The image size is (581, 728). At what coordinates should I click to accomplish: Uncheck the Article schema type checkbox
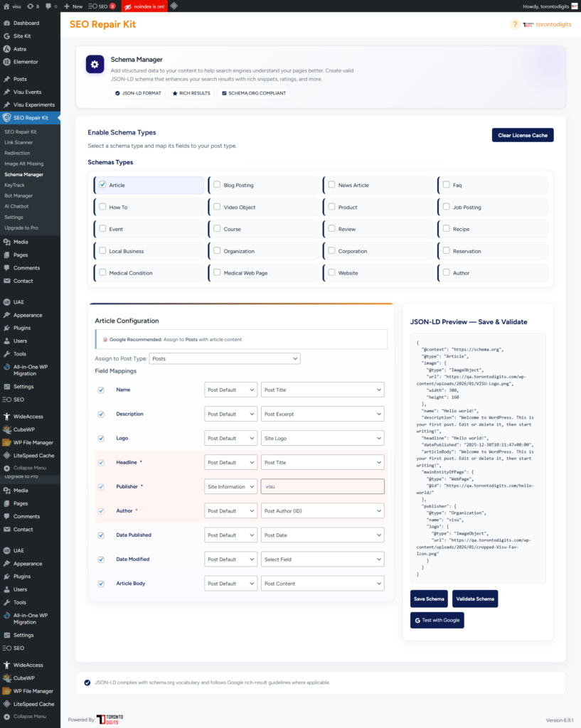(x=102, y=185)
